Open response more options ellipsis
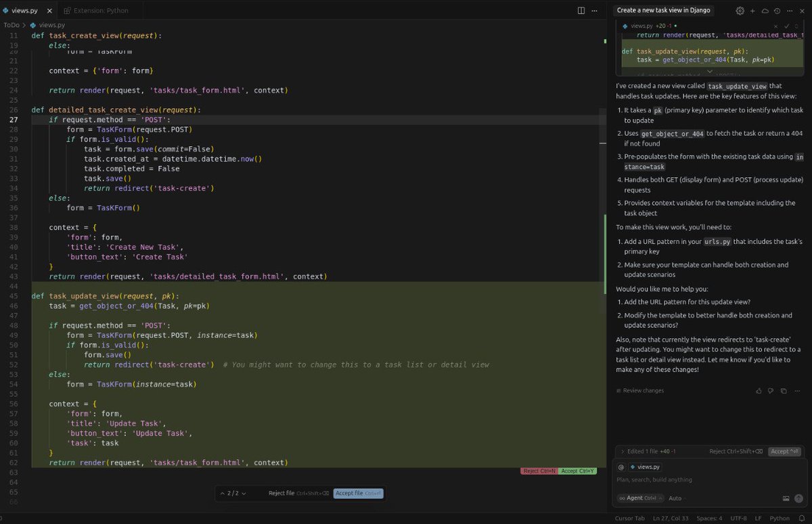 [796, 391]
